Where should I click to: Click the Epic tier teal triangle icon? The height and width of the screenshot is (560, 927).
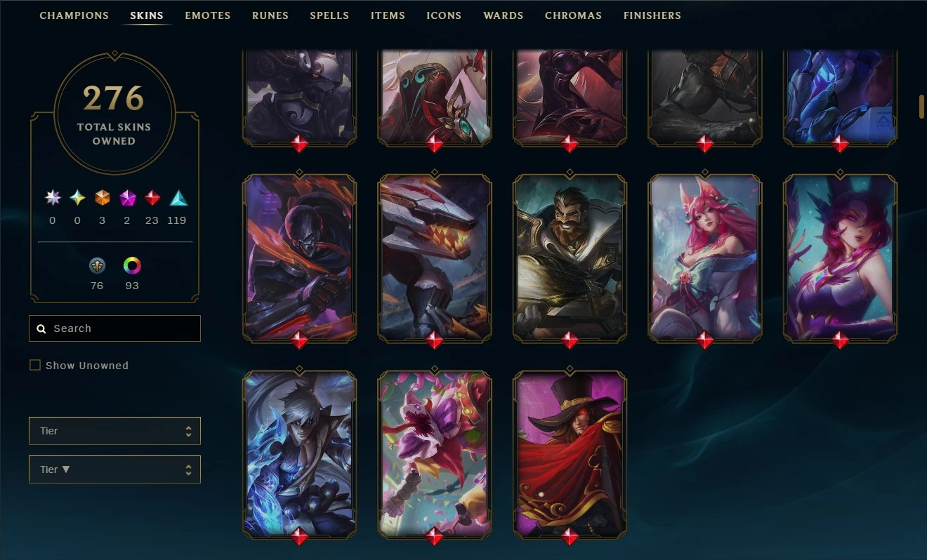tap(178, 198)
